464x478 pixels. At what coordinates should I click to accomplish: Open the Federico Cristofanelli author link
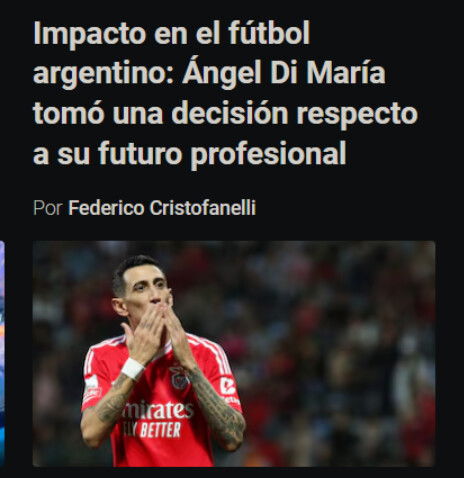tap(162, 208)
